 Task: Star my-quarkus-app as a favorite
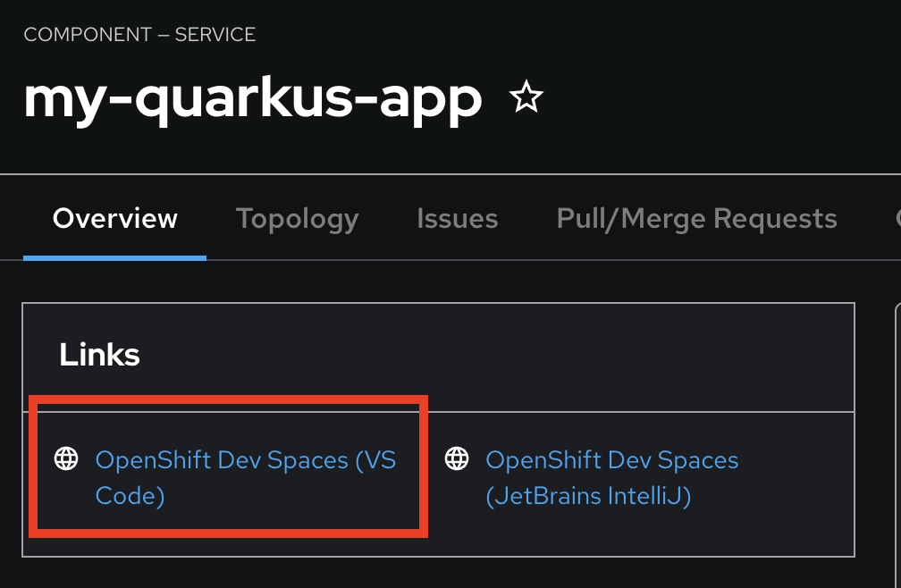point(526,97)
